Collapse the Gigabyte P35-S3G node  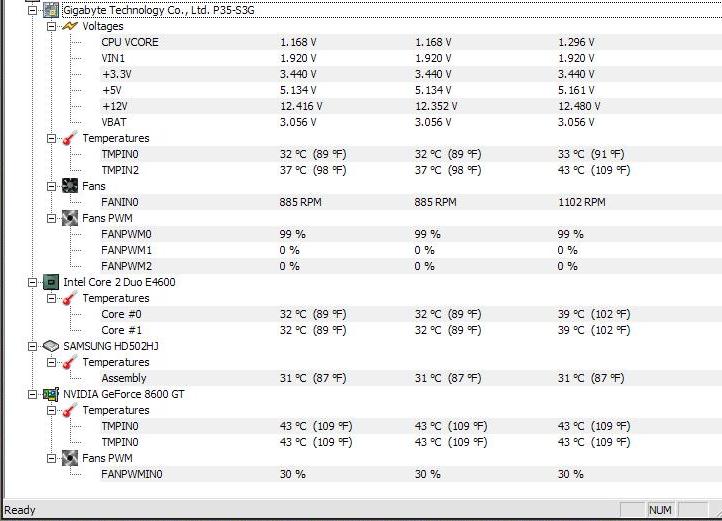click(x=32, y=10)
